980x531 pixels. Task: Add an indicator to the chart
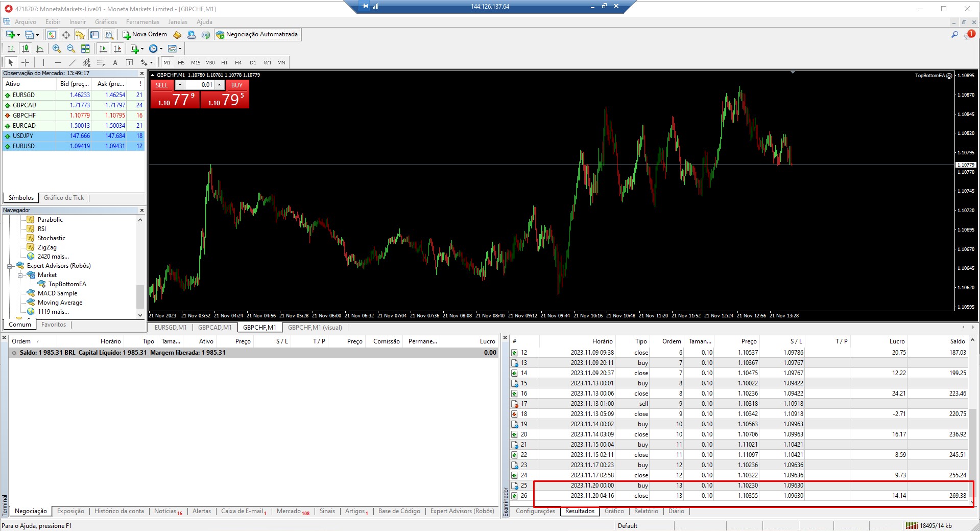tap(134, 49)
